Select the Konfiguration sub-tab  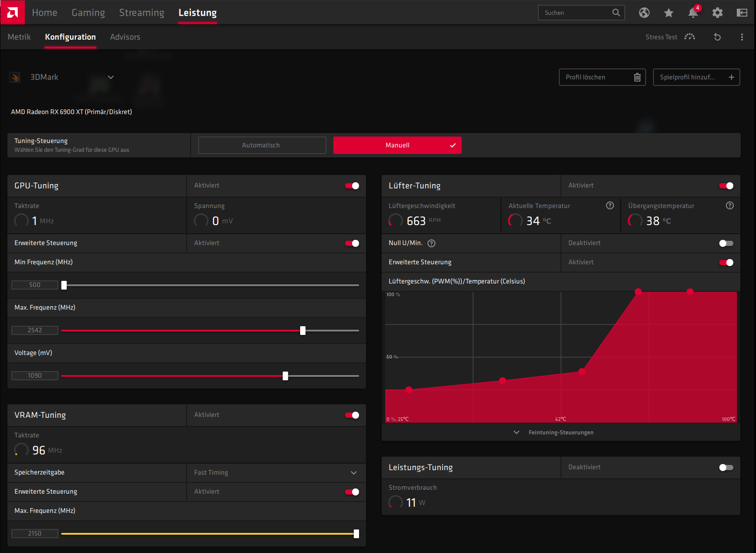70,37
